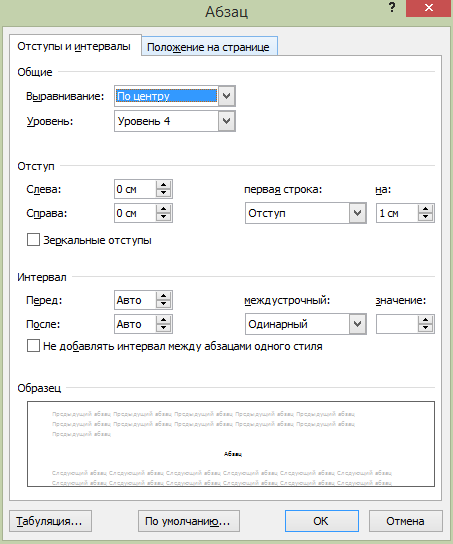The image size is (453, 544).
Task: Open the Выравнивание dropdown arrow
Action: pyautogui.click(x=226, y=96)
